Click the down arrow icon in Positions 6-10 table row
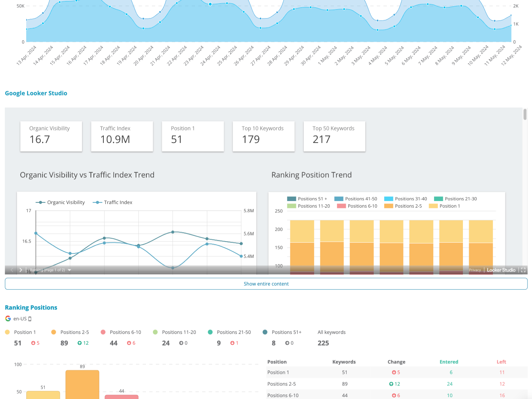This screenshot has height=399, width=532. pyautogui.click(x=394, y=395)
